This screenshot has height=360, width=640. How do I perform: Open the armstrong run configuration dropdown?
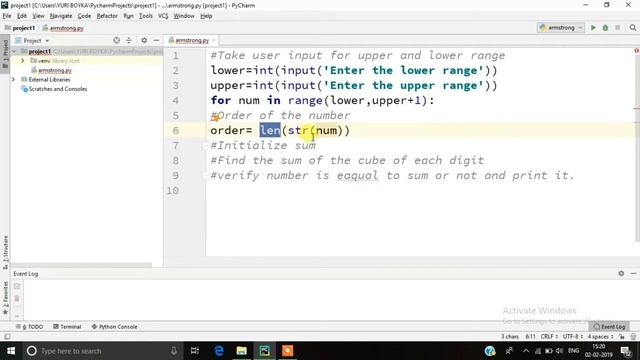click(561, 28)
